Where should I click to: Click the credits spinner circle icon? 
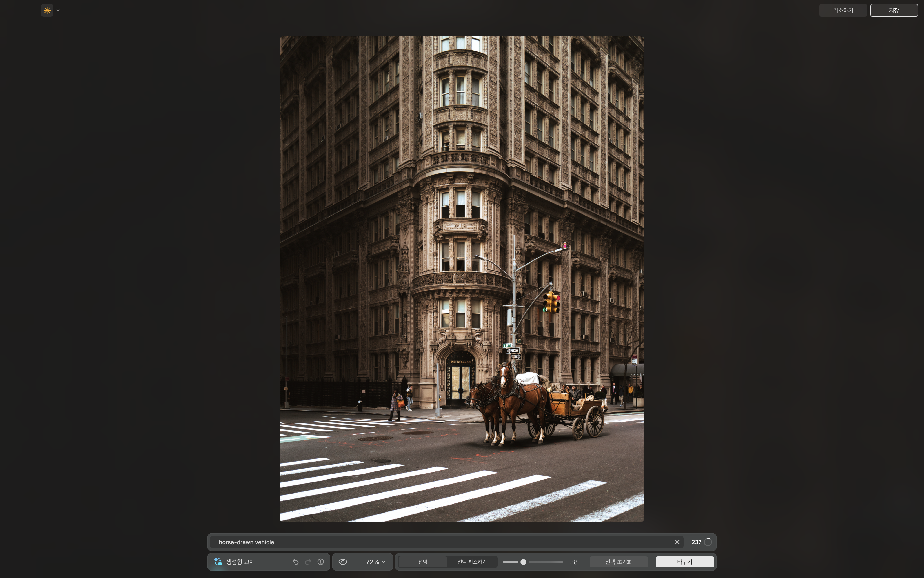click(x=708, y=542)
